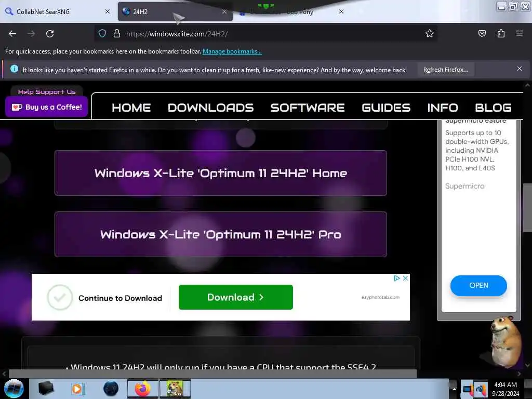Open the BLOG menu item
The height and width of the screenshot is (399, 532).
click(494, 108)
